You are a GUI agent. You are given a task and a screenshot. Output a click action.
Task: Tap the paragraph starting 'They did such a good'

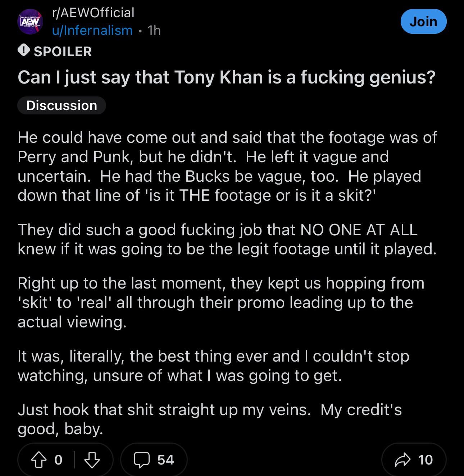[x=227, y=239]
